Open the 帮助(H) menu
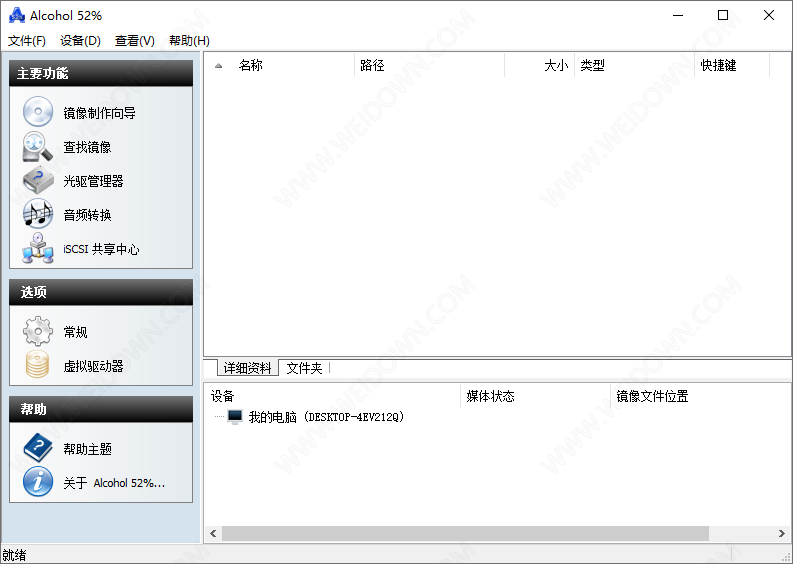This screenshot has height=564, width=793. point(189,40)
